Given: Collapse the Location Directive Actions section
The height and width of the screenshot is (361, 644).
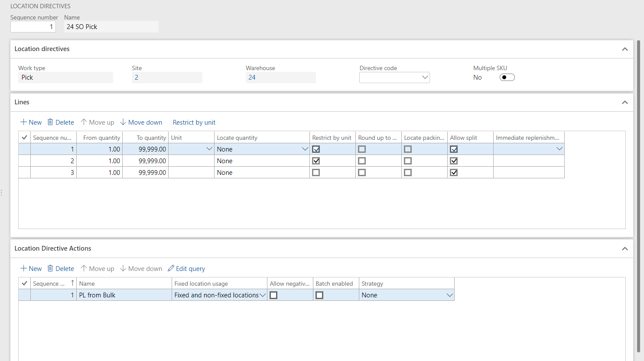Looking at the screenshot, I should [624, 249].
